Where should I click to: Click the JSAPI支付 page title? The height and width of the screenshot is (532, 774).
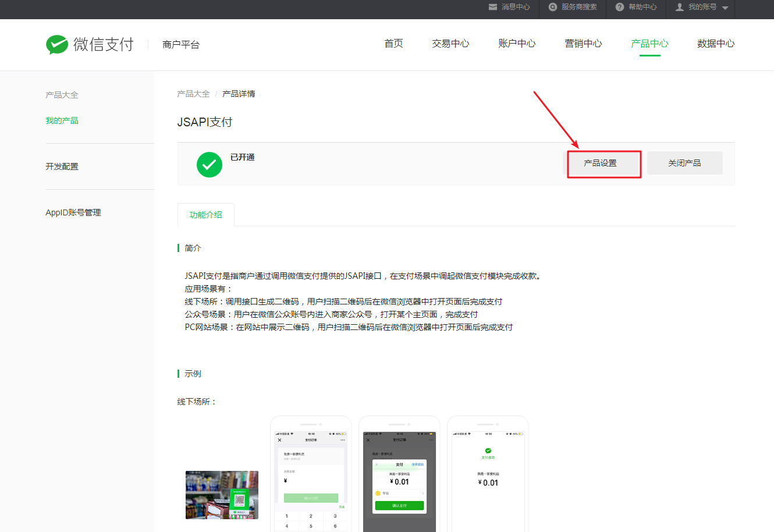(x=205, y=122)
